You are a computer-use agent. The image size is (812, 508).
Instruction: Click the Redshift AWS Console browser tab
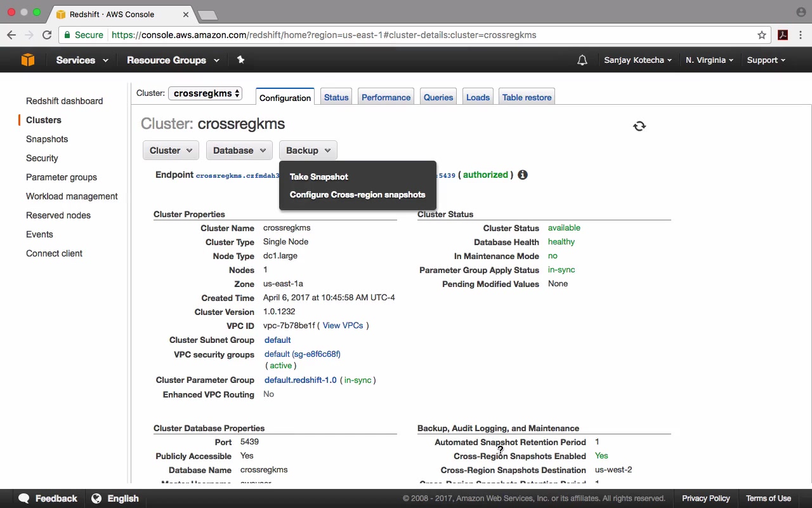pos(122,14)
